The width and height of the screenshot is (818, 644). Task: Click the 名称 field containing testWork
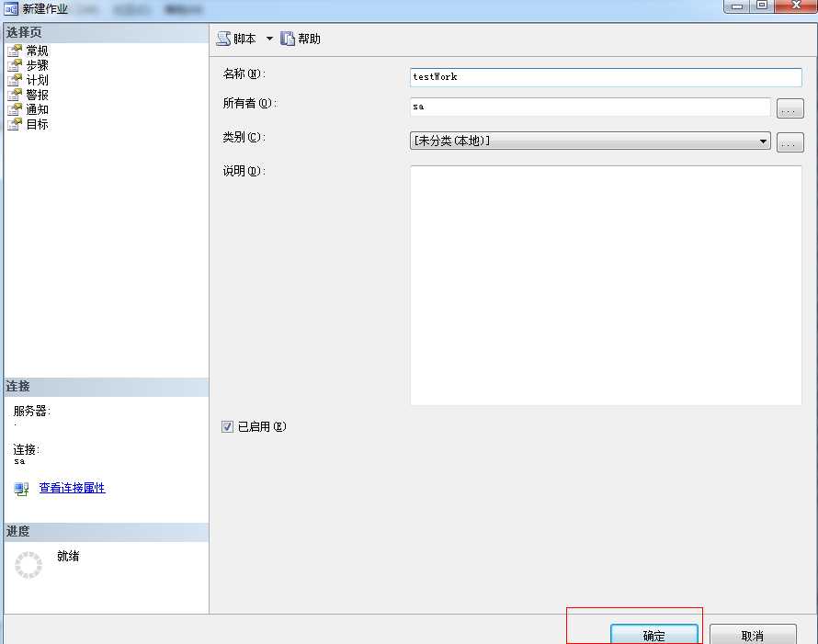coord(606,77)
